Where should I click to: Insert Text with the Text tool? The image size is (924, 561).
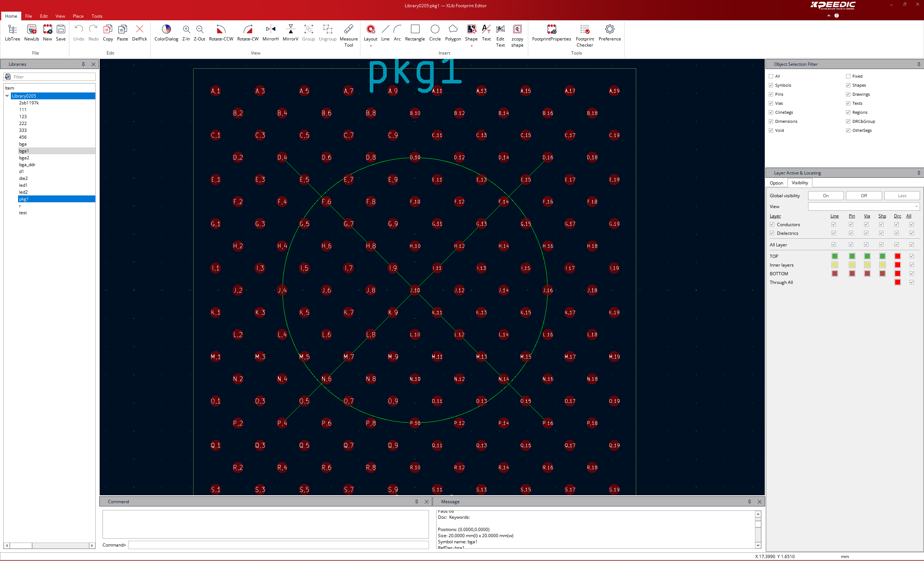coord(486,33)
